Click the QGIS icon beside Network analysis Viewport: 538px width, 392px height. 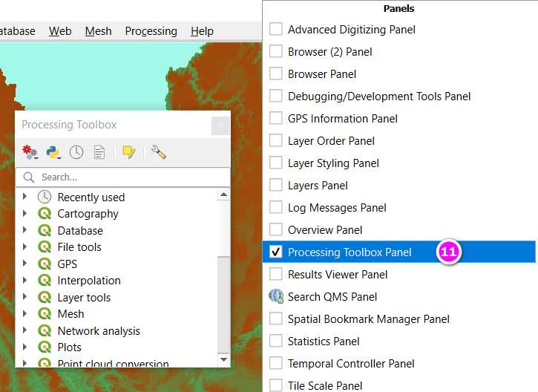45,330
